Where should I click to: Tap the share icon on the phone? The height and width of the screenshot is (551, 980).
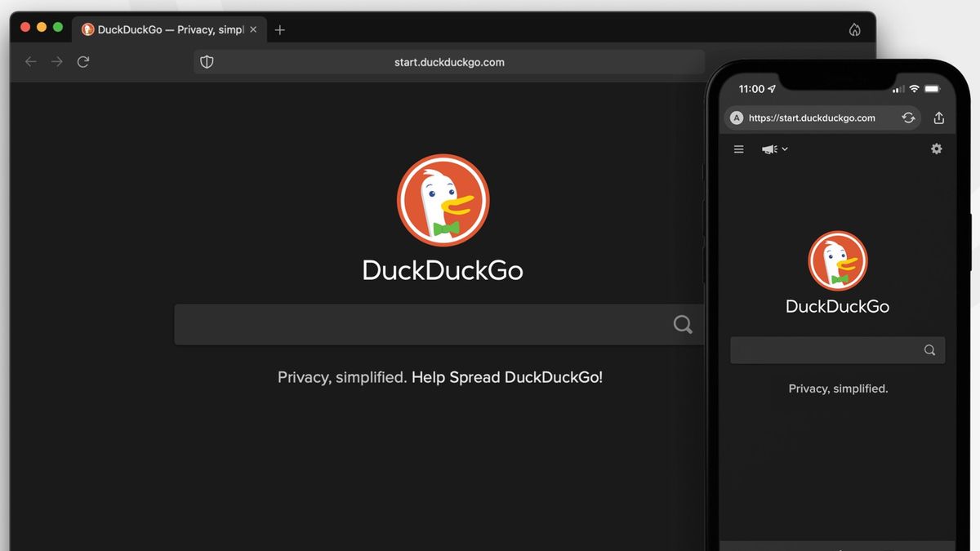point(938,118)
